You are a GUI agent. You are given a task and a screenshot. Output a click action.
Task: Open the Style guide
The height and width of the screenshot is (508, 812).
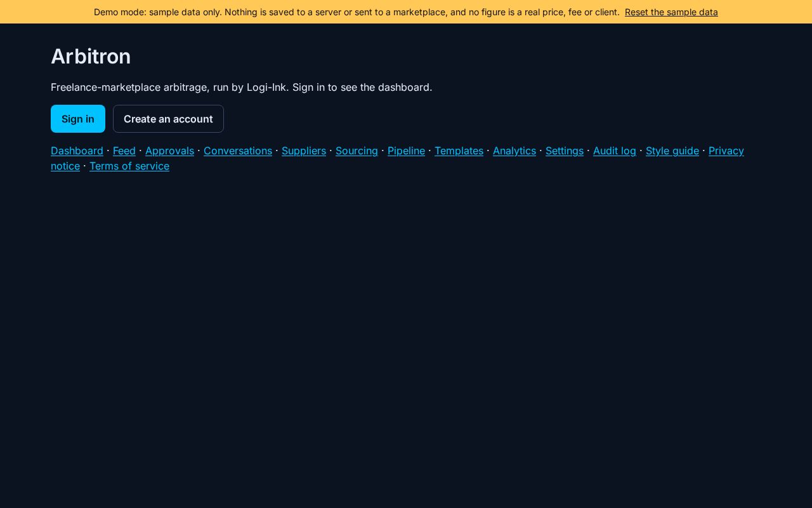click(672, 150)
